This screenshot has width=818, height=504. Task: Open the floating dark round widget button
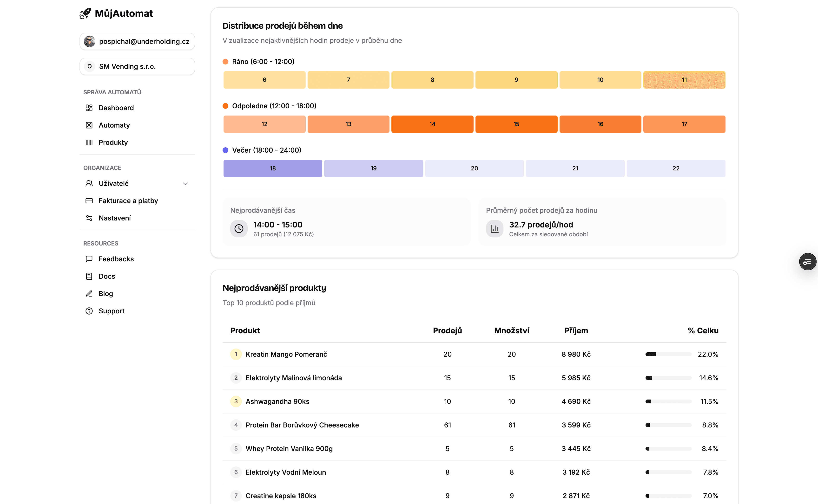[x=807, y=262]
